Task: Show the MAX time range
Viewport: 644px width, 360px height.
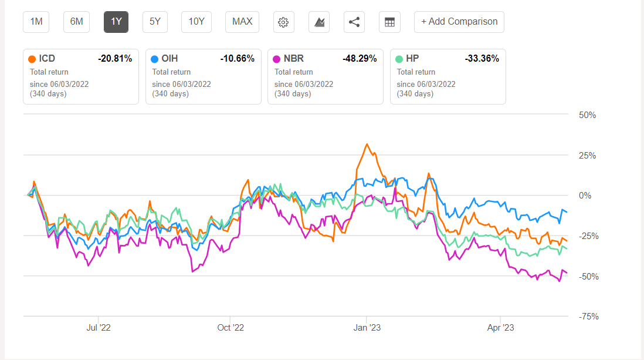Action: click(x=242, y=22)
